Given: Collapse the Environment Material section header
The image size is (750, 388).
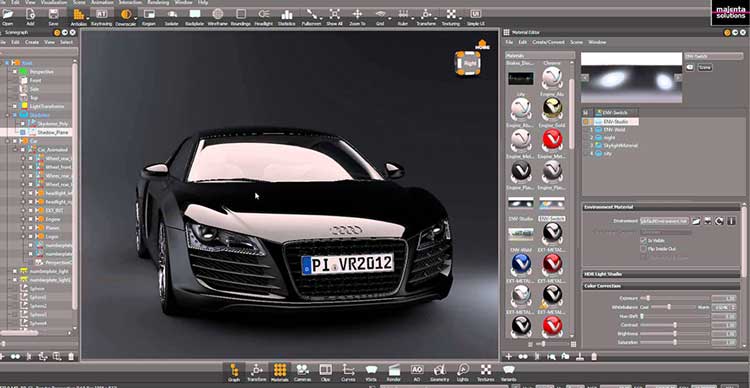Looking at the screenshot, I should [661, 207].
